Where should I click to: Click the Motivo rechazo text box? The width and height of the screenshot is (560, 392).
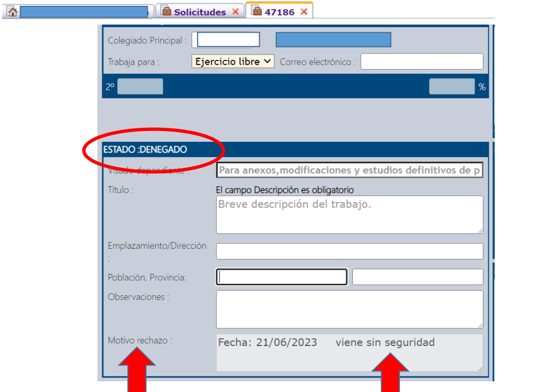pyautogui.click(x=349, y=352)
